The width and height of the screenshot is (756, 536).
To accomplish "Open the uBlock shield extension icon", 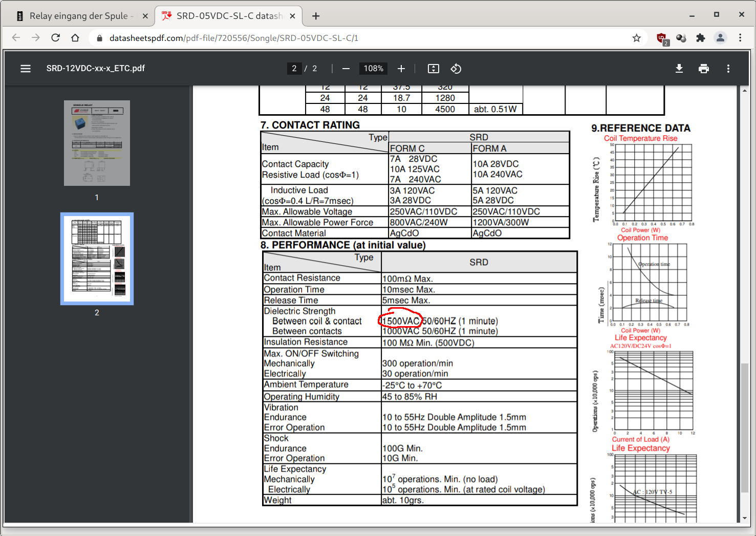I will (662, 38).
